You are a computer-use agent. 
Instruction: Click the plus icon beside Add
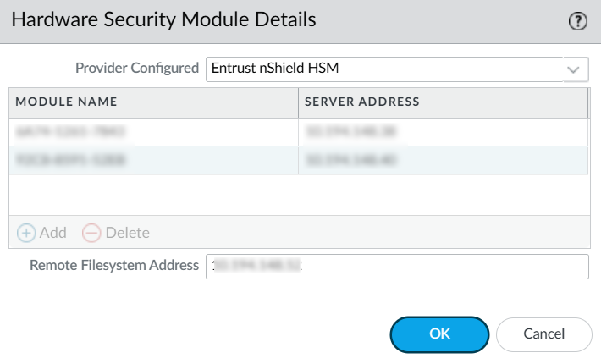pyautogui.click(x=26, y=232)
